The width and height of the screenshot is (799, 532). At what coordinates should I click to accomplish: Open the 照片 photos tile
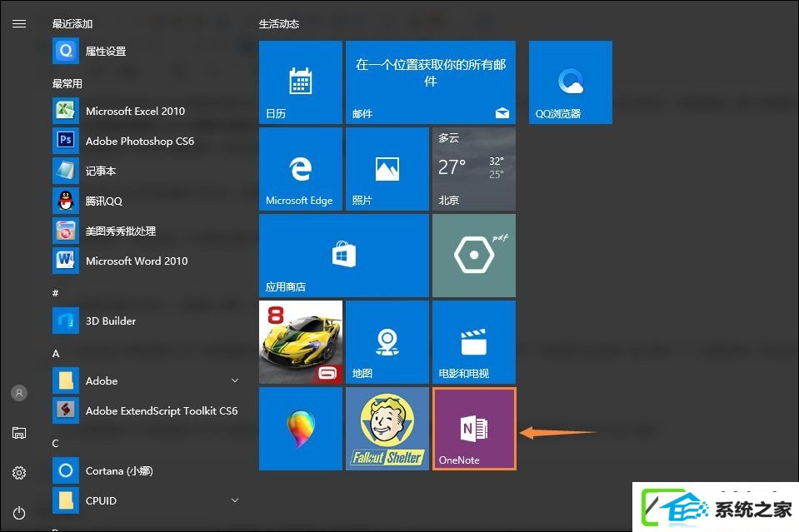coord(387,169)
